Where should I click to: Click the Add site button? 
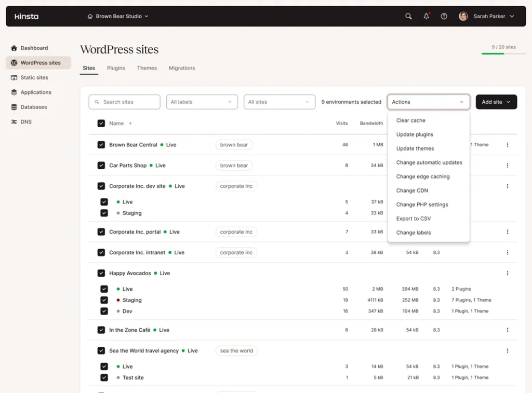[x=496, y=102]
